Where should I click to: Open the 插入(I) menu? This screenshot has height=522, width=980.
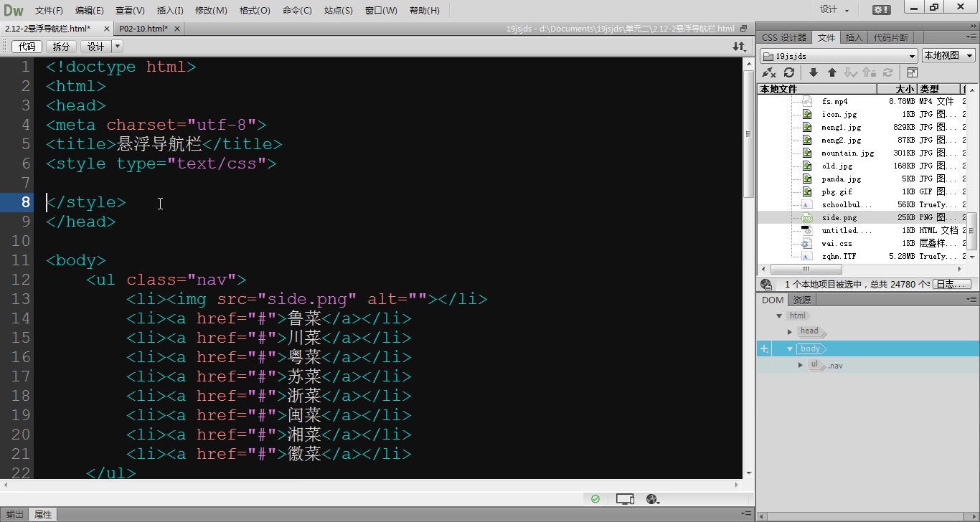click(170, 10)
